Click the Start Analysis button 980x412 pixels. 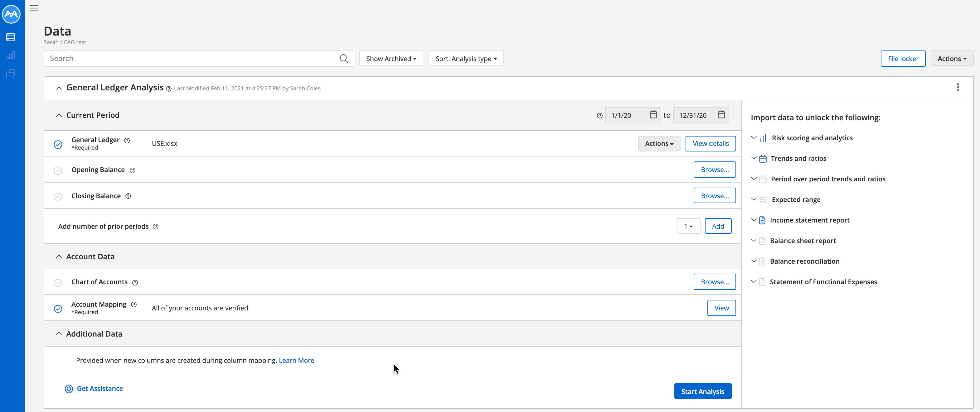coord(703,391)
